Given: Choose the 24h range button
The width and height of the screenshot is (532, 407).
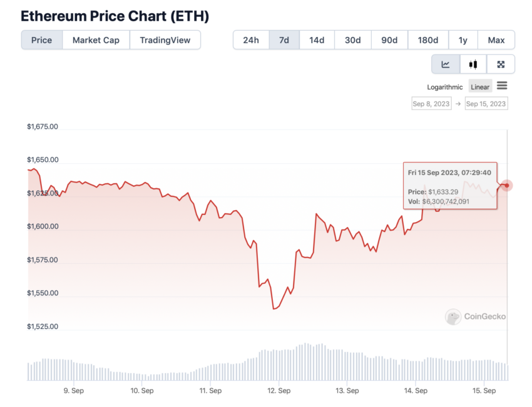Looking at the screenshot, I should tap(251, 40).
